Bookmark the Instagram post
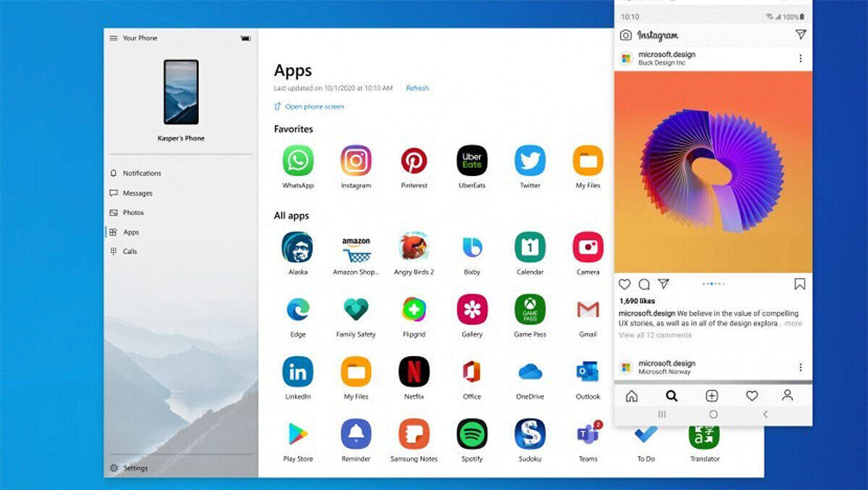868x490 pixels. tap(800, 284)
